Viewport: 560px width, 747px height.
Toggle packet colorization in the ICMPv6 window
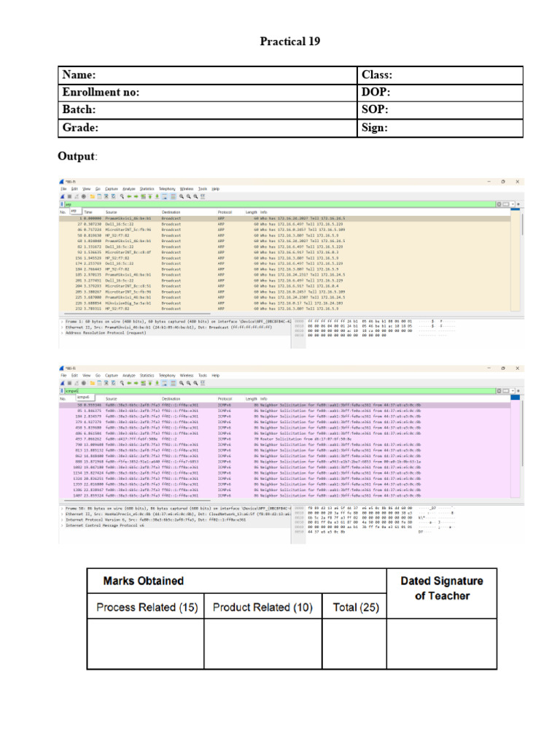(x=174, y=383)
